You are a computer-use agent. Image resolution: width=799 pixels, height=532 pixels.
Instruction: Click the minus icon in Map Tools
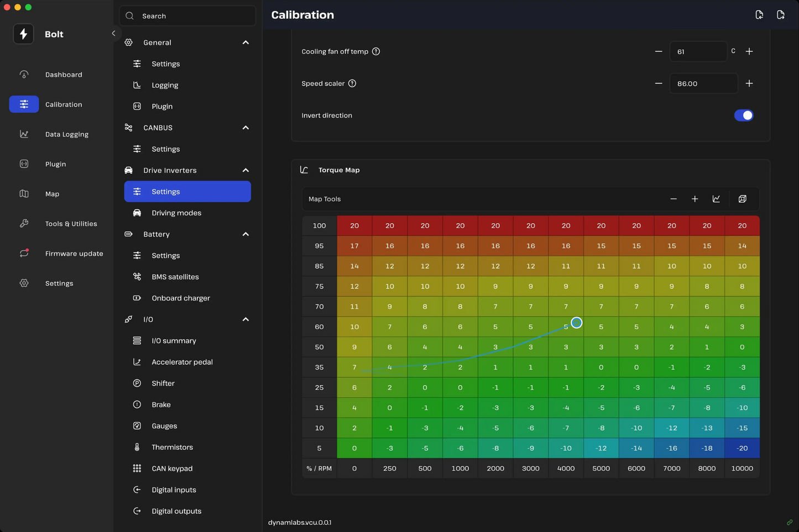[673, 199]
